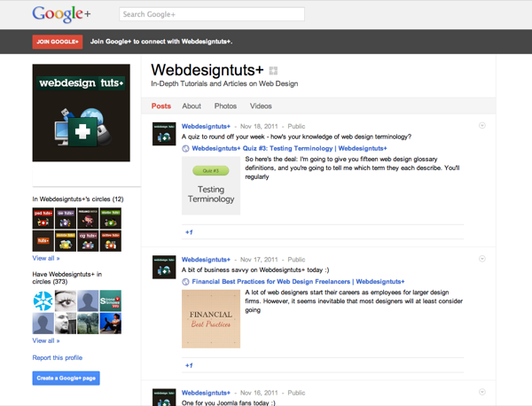Screen dimensions: 532x406
Task: Click the Google+ logo
Action: point(61,14)
